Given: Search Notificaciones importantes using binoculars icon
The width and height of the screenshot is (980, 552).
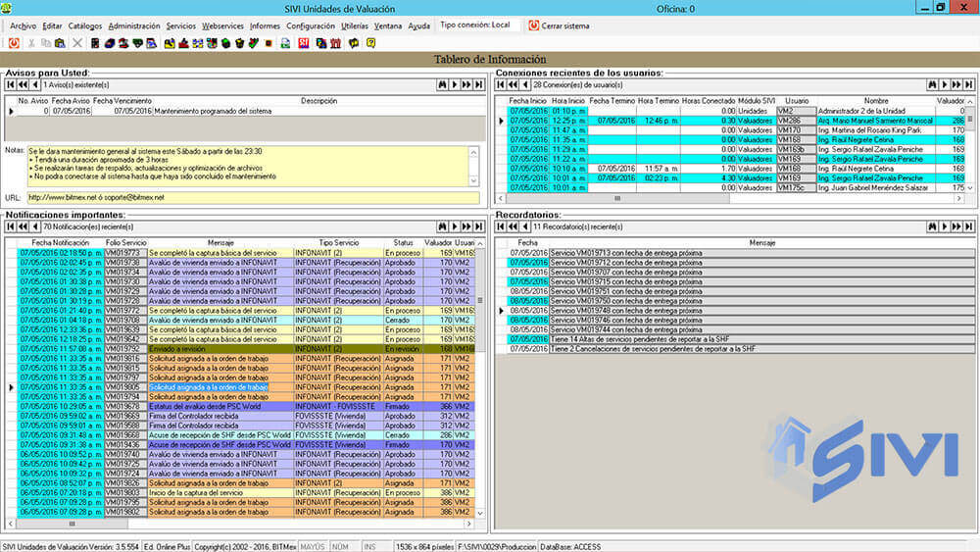Looking at the screenshot, I should point(442,226).
